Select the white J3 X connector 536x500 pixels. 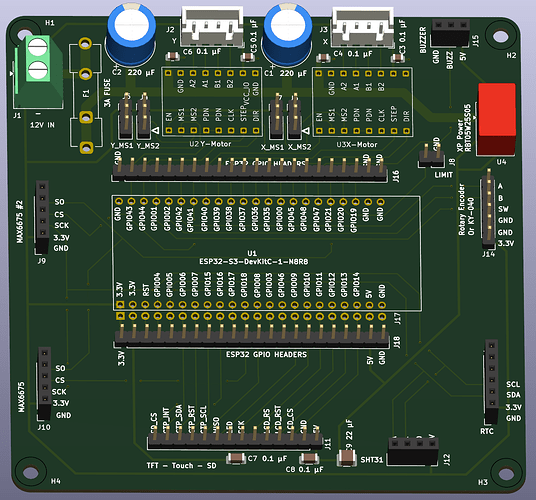point(363,27)
